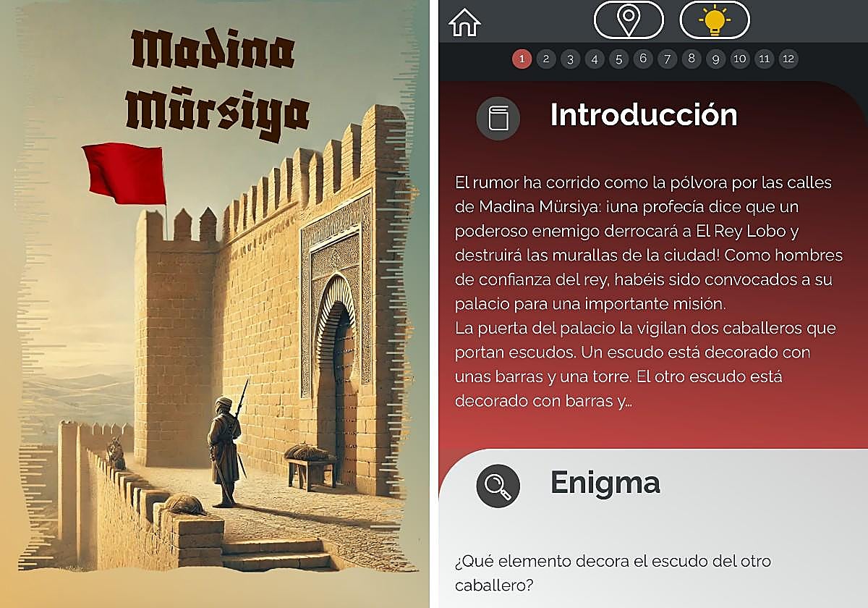The height and width of the screenshot is (608, 868).
Task: Tap the magnifier icon beside Enigma
Action: point(498,485)
